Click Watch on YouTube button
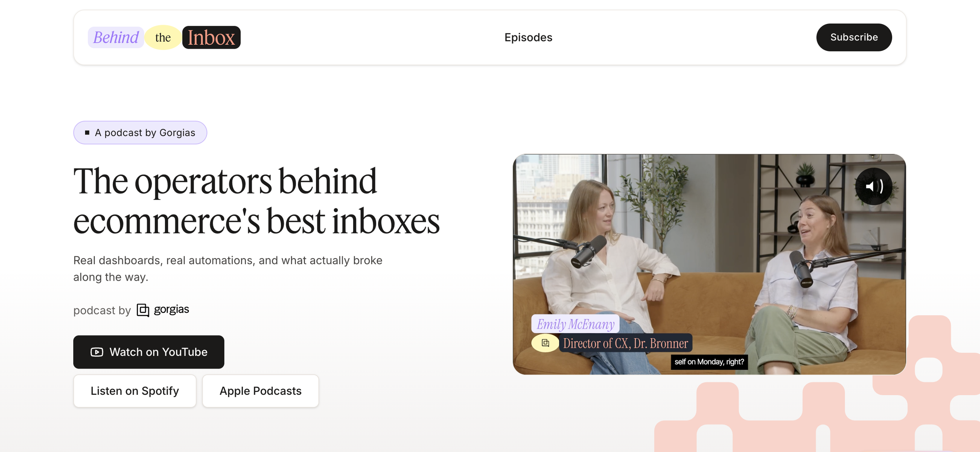The image size is (980, 452). (149, 352)
